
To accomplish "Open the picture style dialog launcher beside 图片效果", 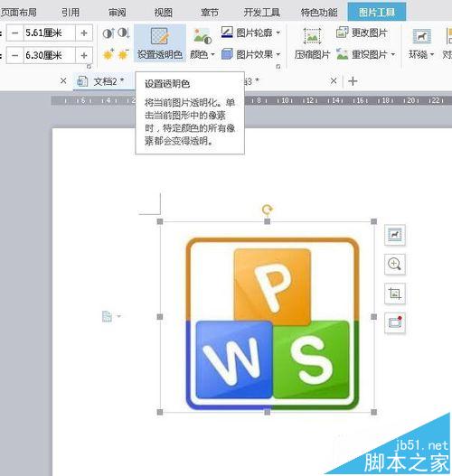I will tap(278, 67).
